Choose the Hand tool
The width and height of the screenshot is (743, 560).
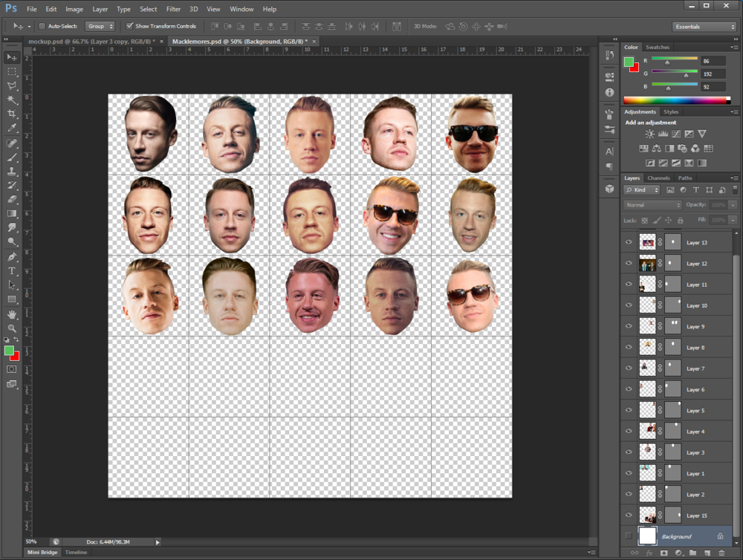(12, 314)
